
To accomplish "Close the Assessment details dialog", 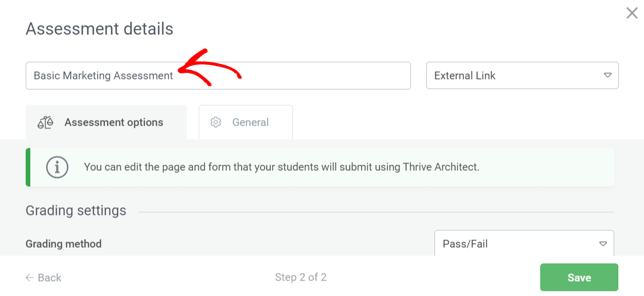I will click(632, 13).
